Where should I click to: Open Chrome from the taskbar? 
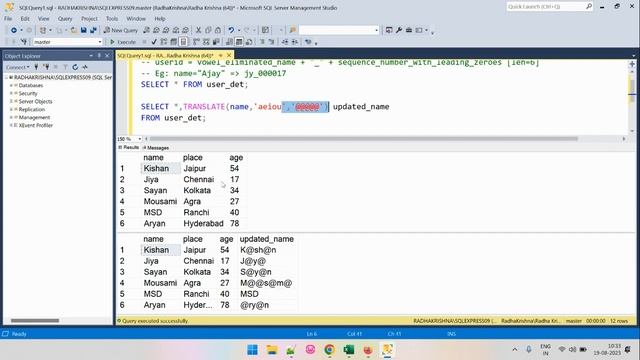tap(329, 350)
